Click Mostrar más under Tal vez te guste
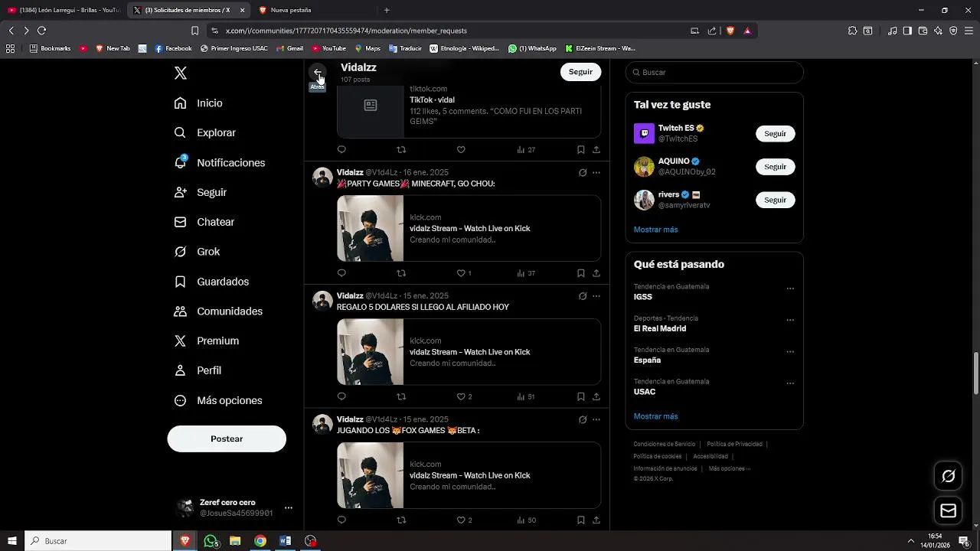The height and width of the screenshot is (551, 980). pyautogui.click(x=655, y=230)
